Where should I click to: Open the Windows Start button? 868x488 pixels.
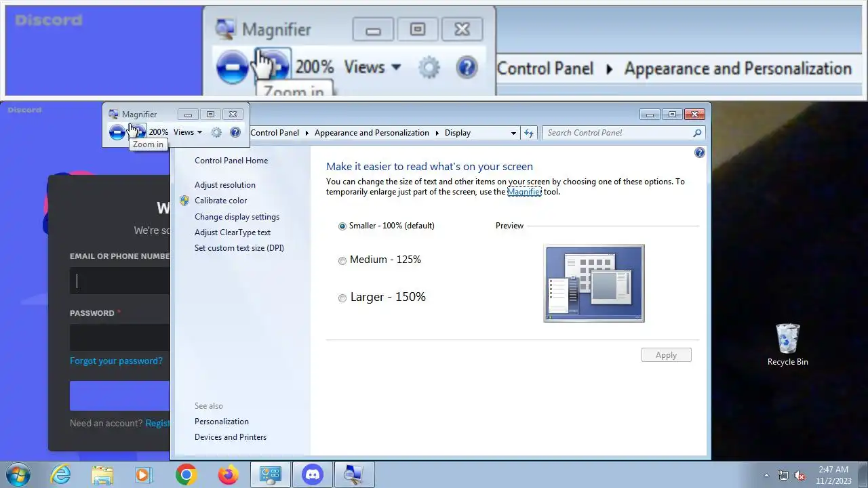point(18,474)
